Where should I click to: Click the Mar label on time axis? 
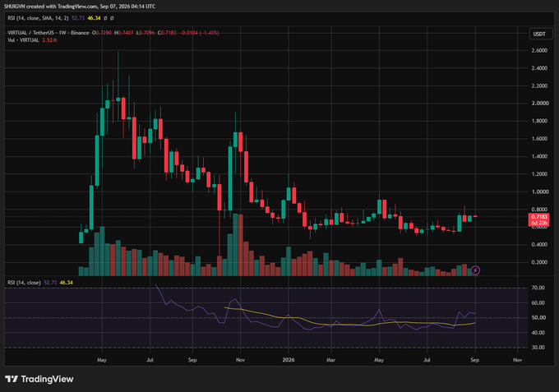coord(330,360)
